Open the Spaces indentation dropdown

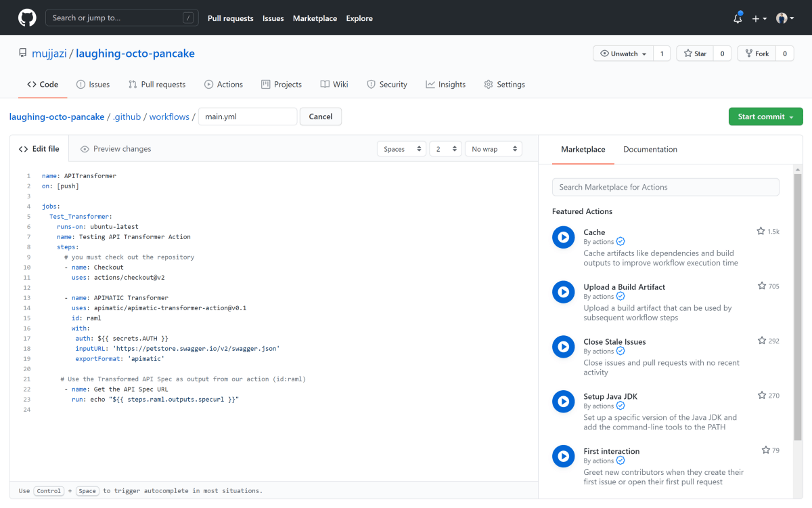point(401,148)
